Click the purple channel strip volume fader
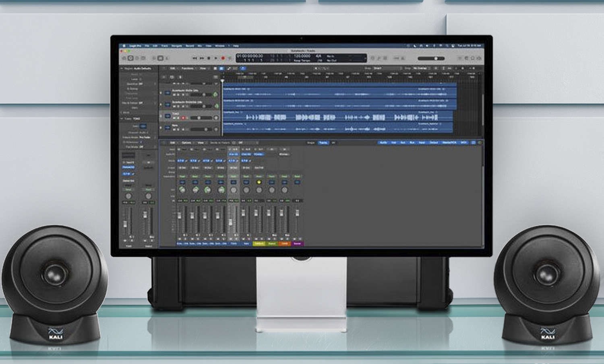This screenshot has width=604, height=364. pos(297,213)
